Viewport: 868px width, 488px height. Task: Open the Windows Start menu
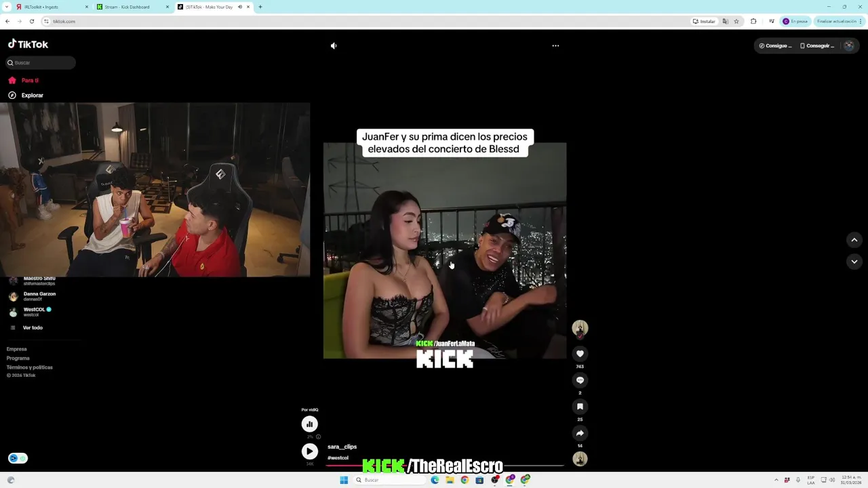344,480
